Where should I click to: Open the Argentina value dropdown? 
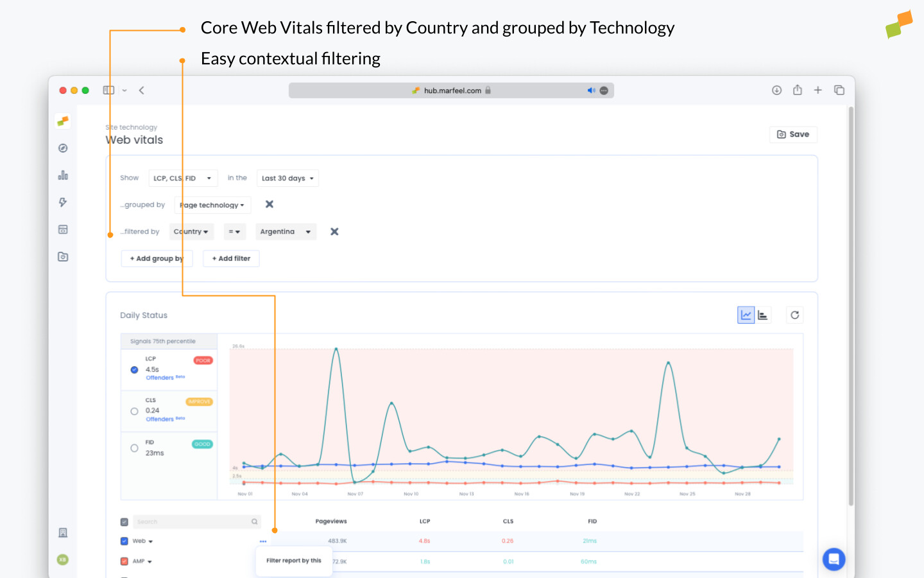pos(286,231)
